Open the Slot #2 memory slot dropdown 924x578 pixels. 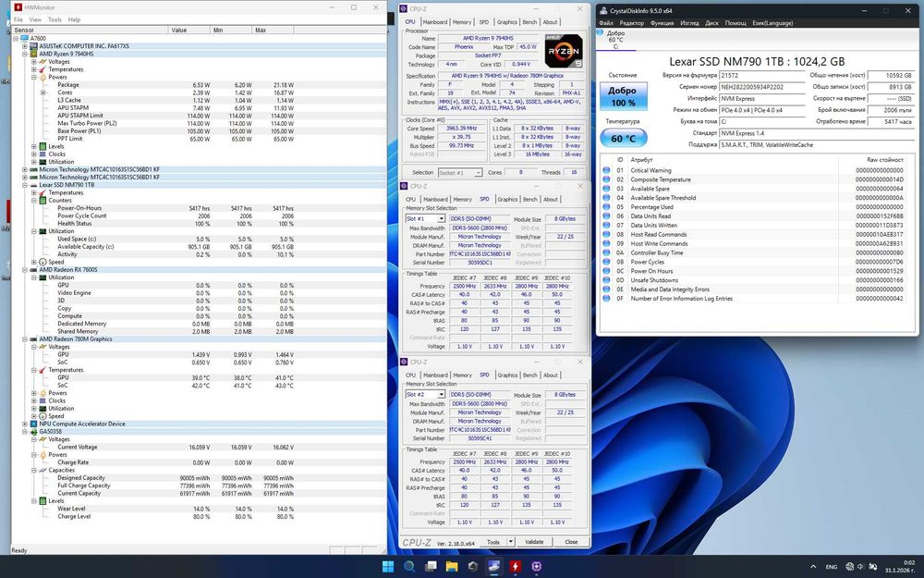(x=441, y=395)
